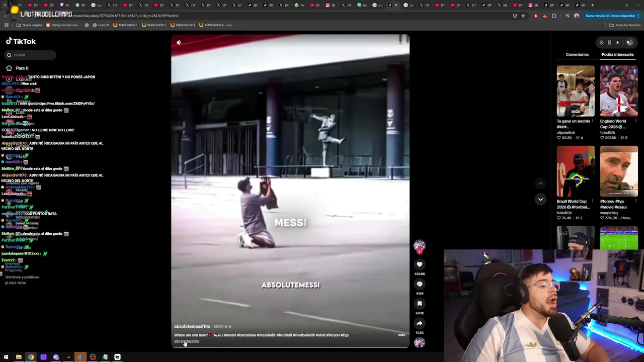Click the 'Ver traducción' link
Image resolution: width=644 pixels, height=362 pixels.
[186, 341]
